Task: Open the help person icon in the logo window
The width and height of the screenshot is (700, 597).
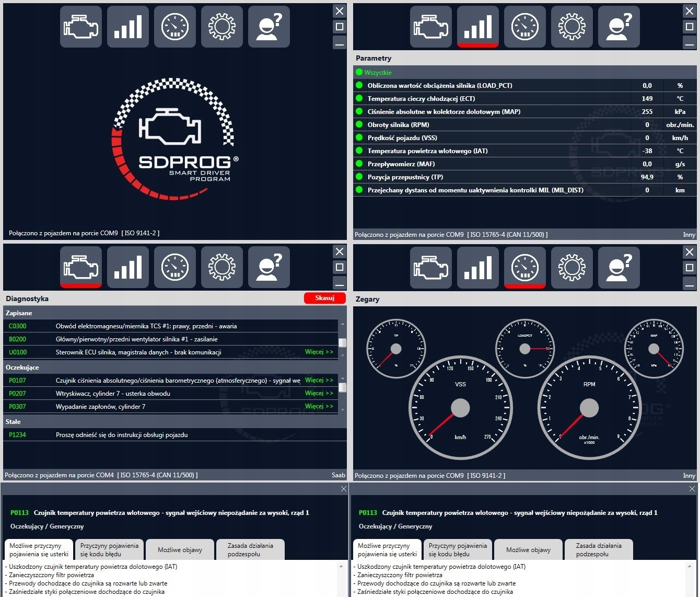Action: (269, 27)
